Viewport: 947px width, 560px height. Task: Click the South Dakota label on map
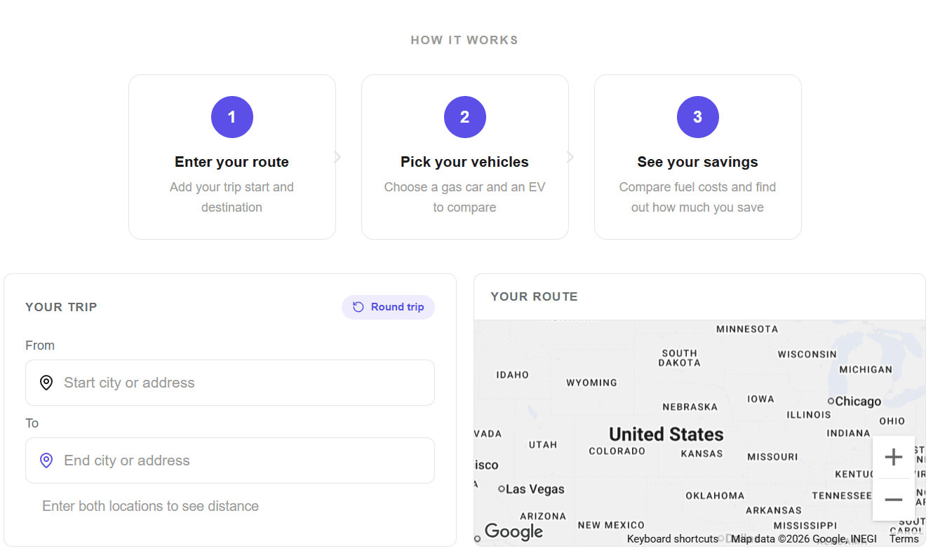680,358
